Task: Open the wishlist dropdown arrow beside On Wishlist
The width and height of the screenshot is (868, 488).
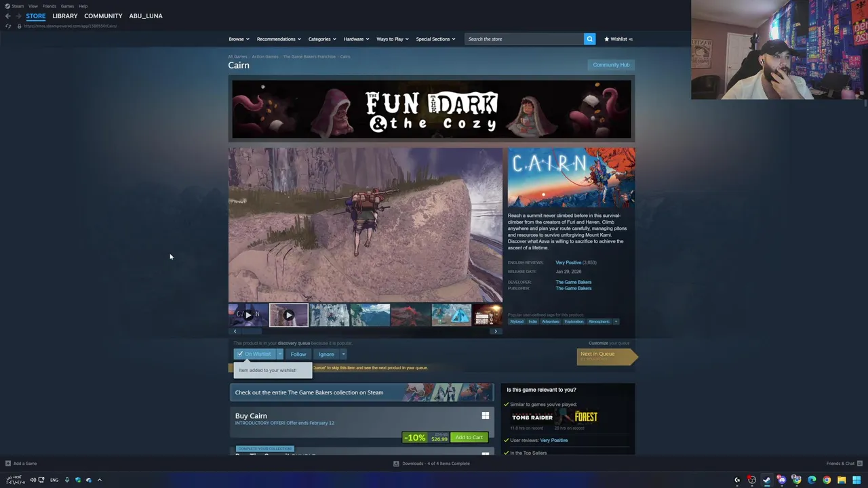Action: coord(279,354)
